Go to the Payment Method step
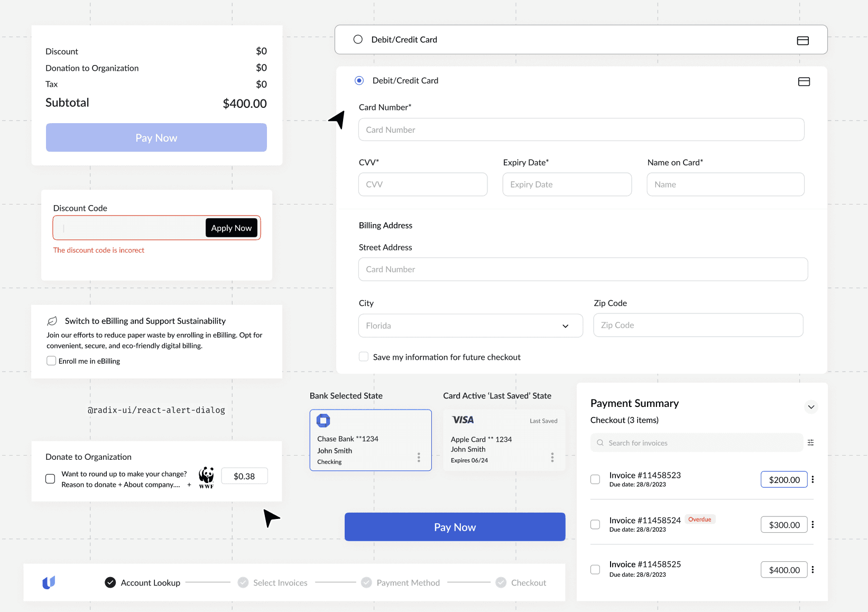 pyautogui.click(x=401, y=582)
